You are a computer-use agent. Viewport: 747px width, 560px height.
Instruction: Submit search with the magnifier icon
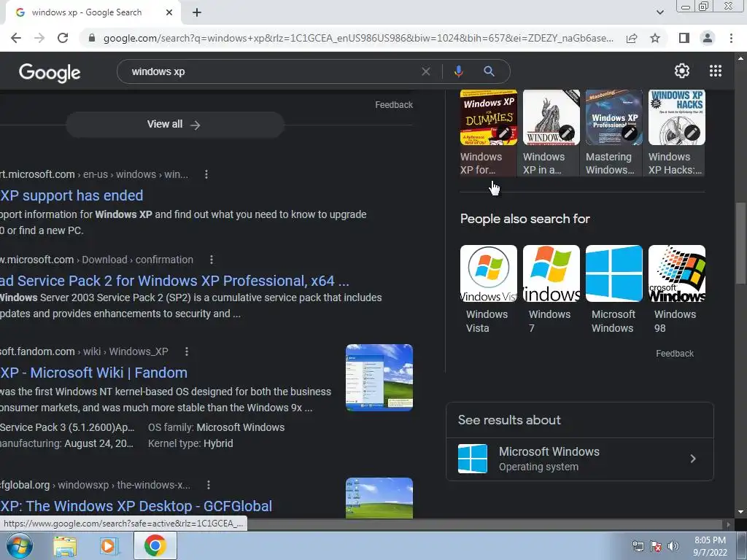(x=489, y=71)
